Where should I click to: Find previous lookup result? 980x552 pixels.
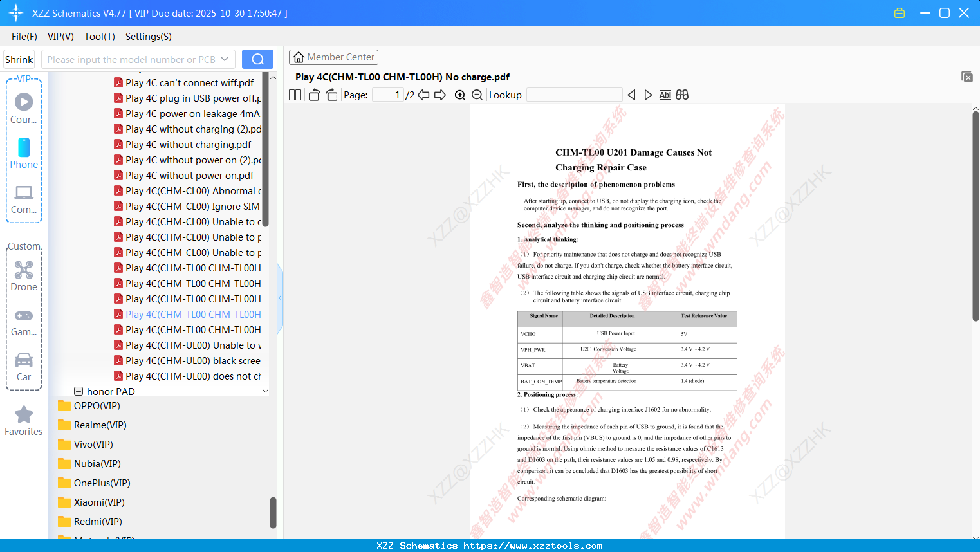(x=631, y=95)
